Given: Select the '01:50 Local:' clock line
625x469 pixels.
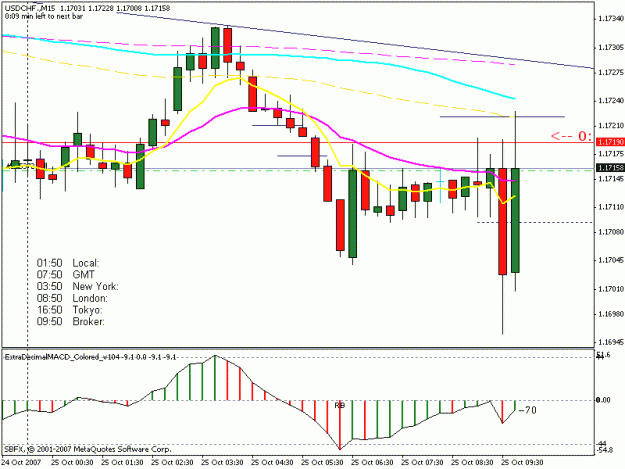Looking at the screenshot, I should tap(68, 263).
